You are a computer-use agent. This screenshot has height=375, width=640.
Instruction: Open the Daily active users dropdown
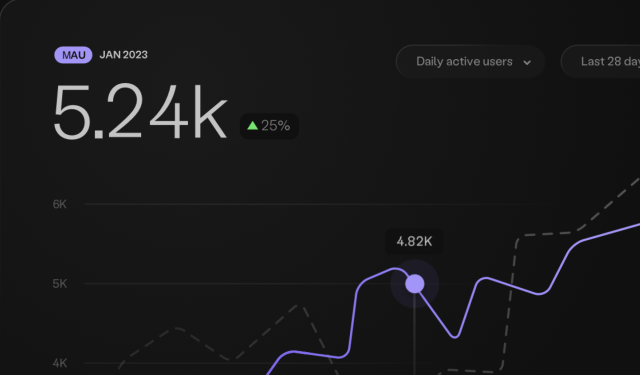(470, 62)
